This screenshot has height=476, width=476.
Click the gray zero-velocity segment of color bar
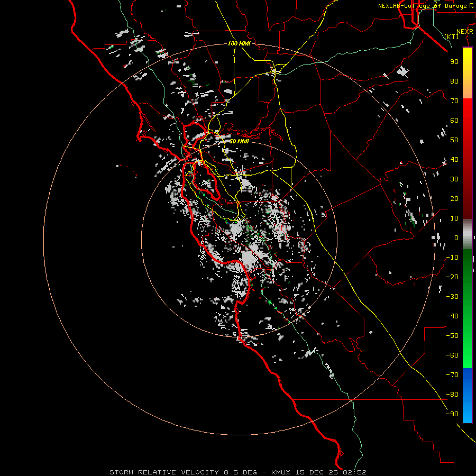coord(467,234)
